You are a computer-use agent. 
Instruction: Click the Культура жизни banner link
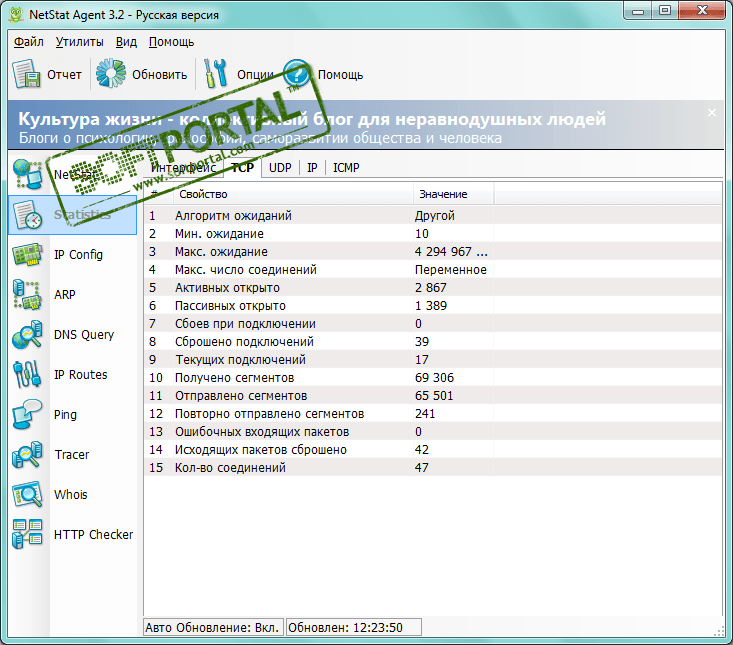click(312, 119)
